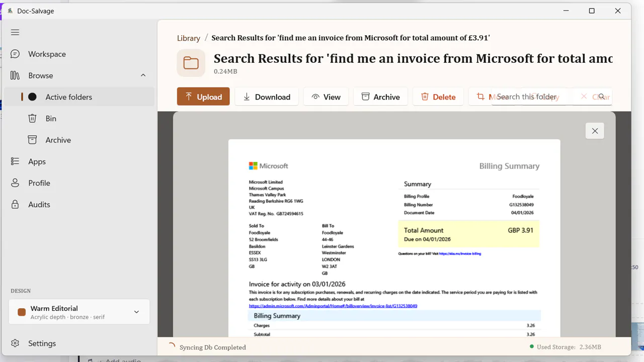Image resolution: width=644 pixels, height=362 pixels.
Task: Open the admin.microsoft.com invoice link
Action: (333, 306)
